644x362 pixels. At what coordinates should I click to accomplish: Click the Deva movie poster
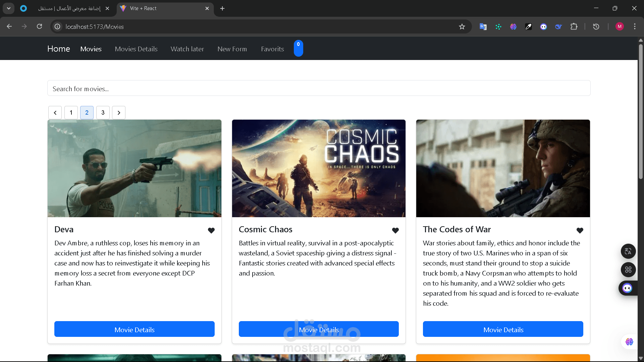[135, 168]
